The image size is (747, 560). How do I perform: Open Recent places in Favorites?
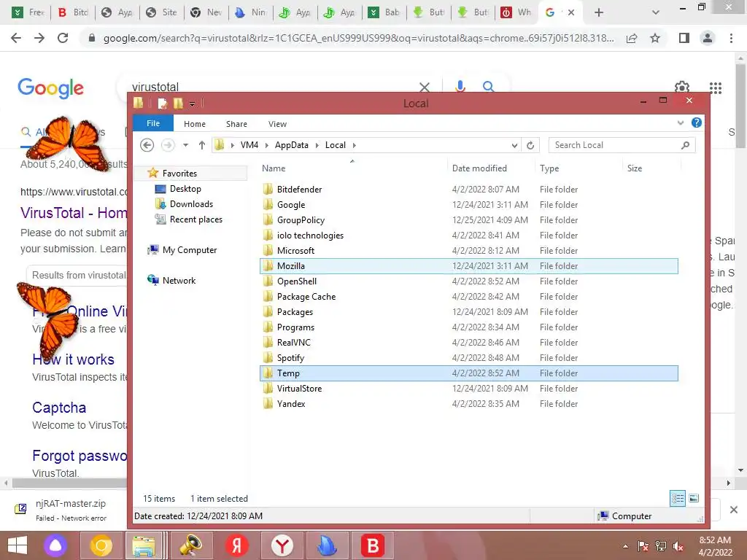click(196, 219)
